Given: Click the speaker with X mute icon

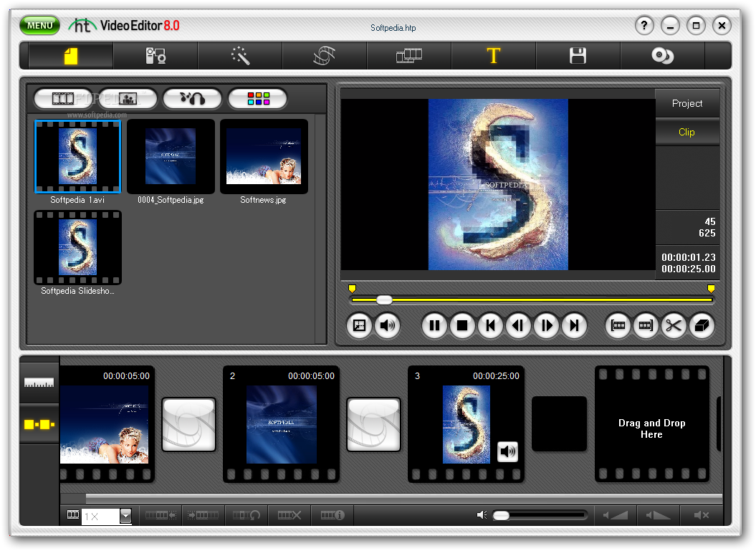Looking at the screenshot, I should pyautogui.click(x=701, y=515).
